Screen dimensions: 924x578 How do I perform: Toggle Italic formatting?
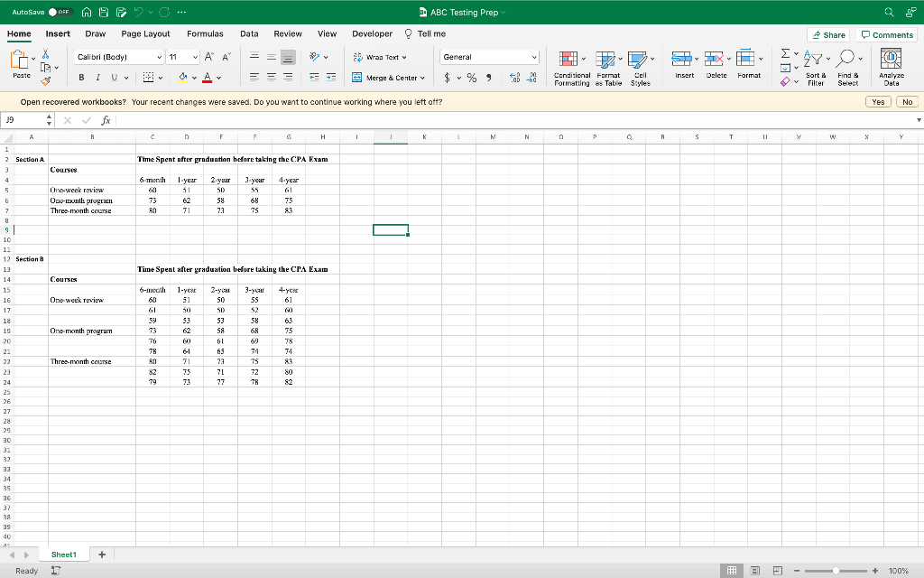coord(97,78)
